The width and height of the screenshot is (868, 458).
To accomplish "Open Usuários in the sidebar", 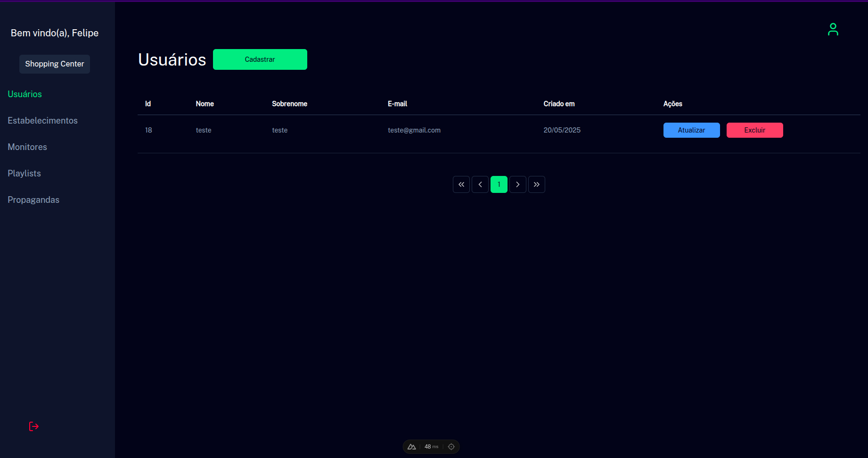I will point(25,94).
